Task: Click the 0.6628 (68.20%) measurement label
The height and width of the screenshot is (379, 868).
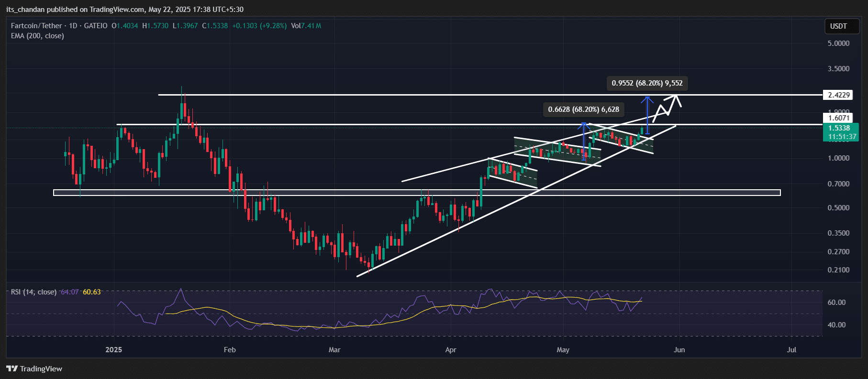Action: pos(583,109)
